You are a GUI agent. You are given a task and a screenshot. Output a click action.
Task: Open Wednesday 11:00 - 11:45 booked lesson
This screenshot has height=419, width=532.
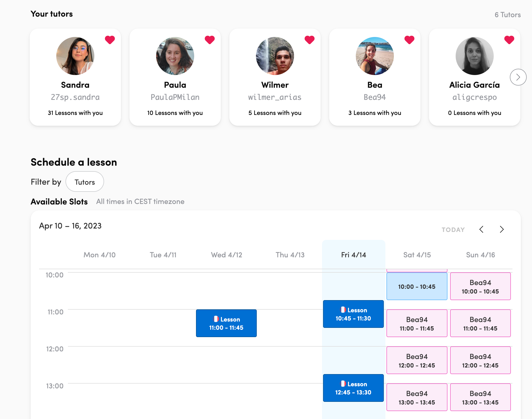pos(226,323)
